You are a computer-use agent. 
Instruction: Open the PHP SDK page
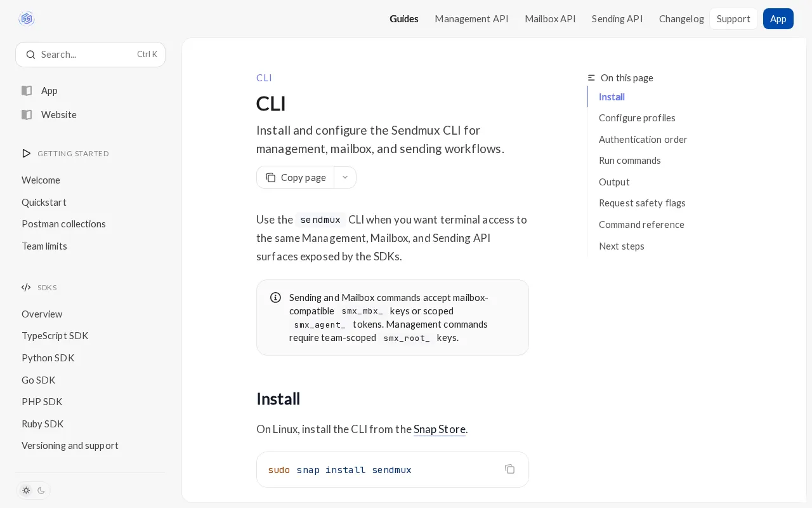point(42,402)
